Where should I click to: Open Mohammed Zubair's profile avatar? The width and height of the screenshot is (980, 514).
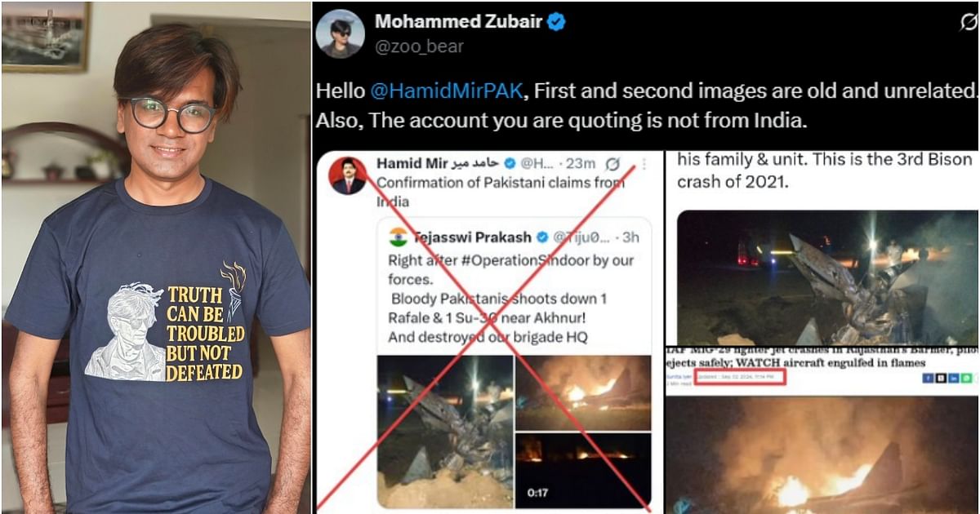point(341,33)
